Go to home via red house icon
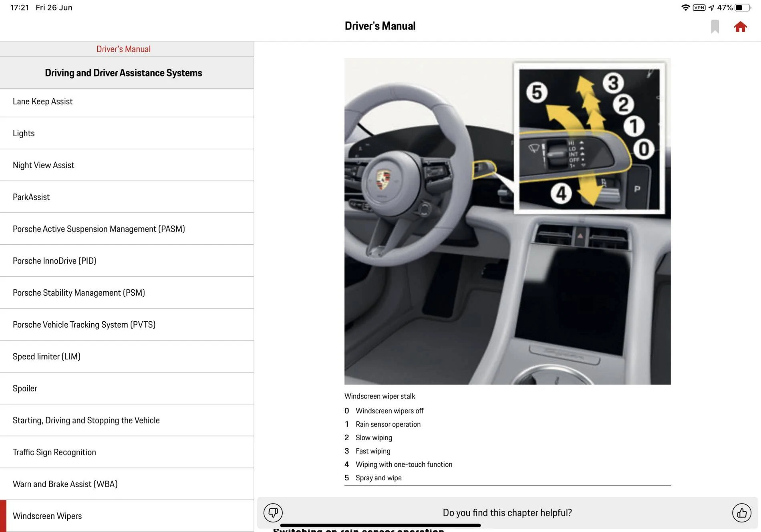This screenshot has width=761, height=532. click(x=740, y=27)
